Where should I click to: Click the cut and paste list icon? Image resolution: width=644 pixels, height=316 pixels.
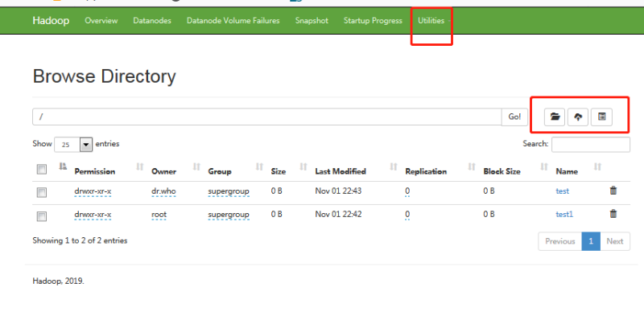coord(601,117)
